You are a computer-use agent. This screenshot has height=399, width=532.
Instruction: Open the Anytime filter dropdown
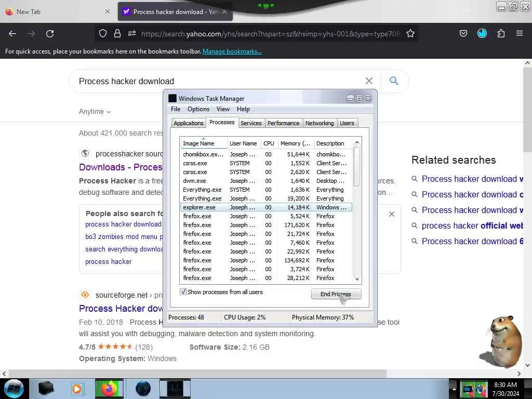click(95, 111)
